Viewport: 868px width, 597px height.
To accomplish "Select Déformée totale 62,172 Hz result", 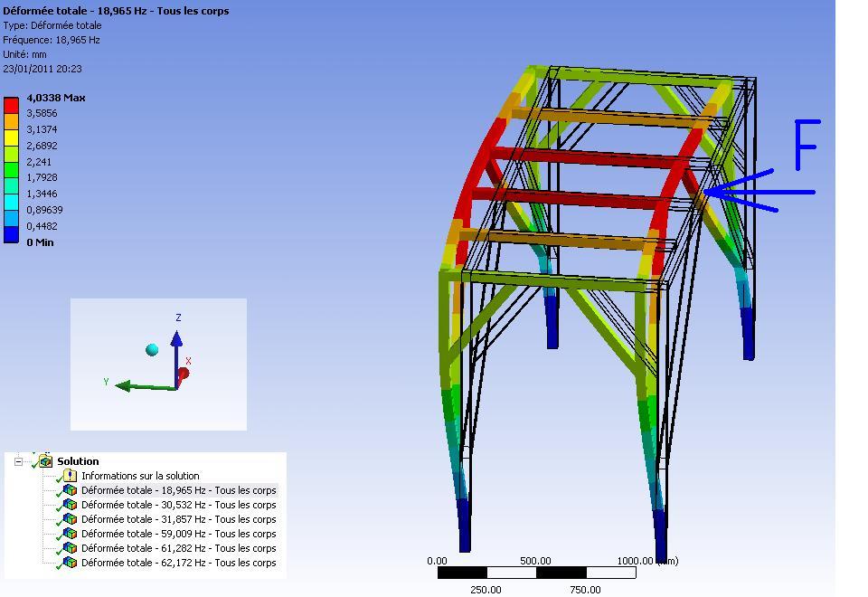I will [x=178, y=562].
